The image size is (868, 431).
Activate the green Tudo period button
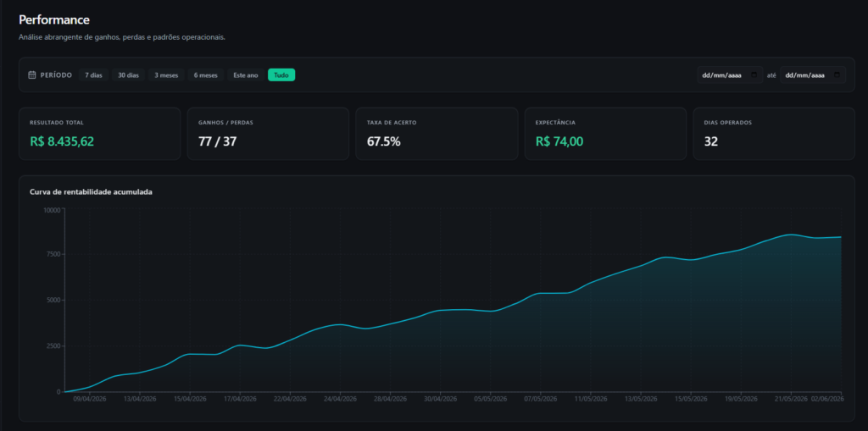click(281, 75)
